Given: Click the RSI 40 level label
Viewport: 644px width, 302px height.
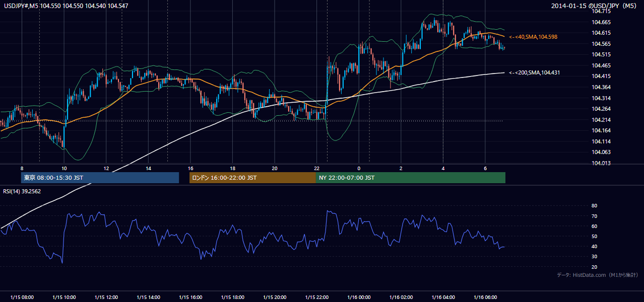Looking at the screenshot, I should pyautogui.click(x=594, y=246).
